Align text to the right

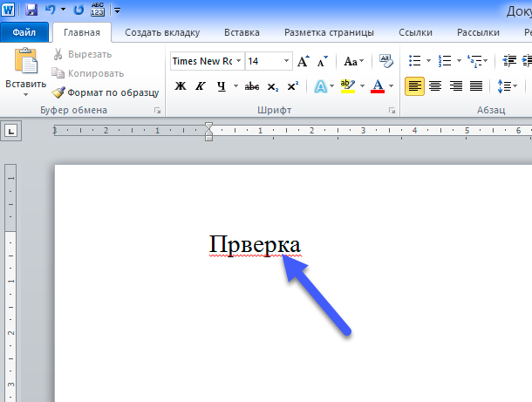455,86
